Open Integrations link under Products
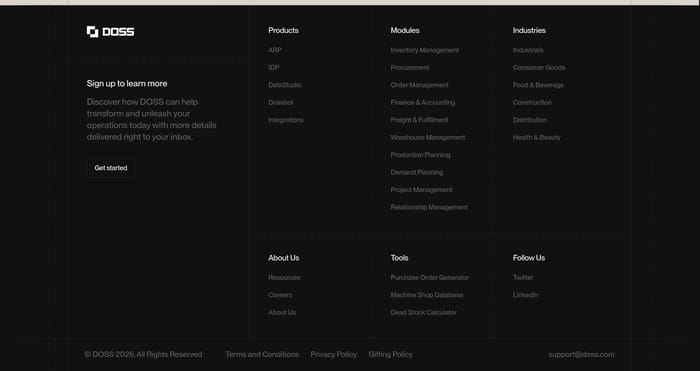The image size is (700, 371). (286, 120)
